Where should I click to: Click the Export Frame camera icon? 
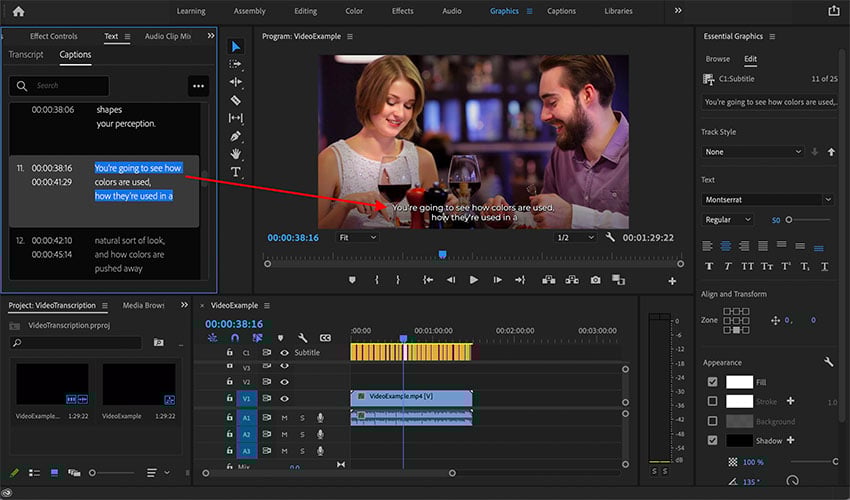point(595,280)
